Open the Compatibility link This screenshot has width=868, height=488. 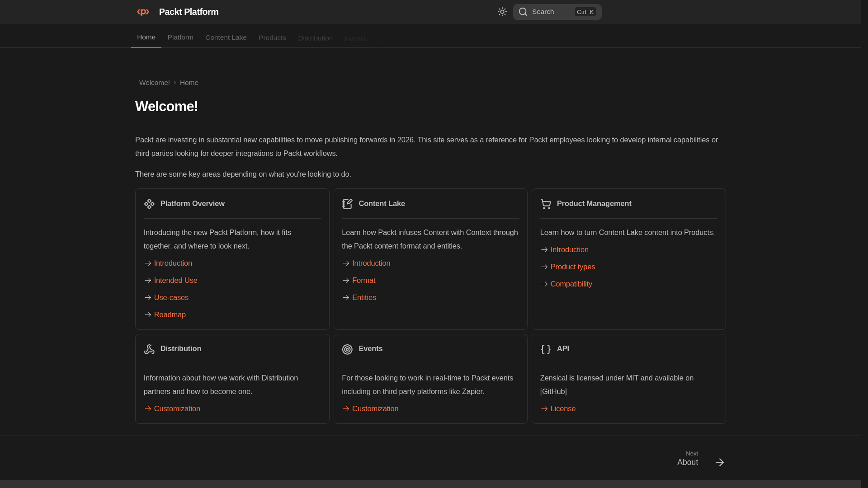[x=571, y=284]
